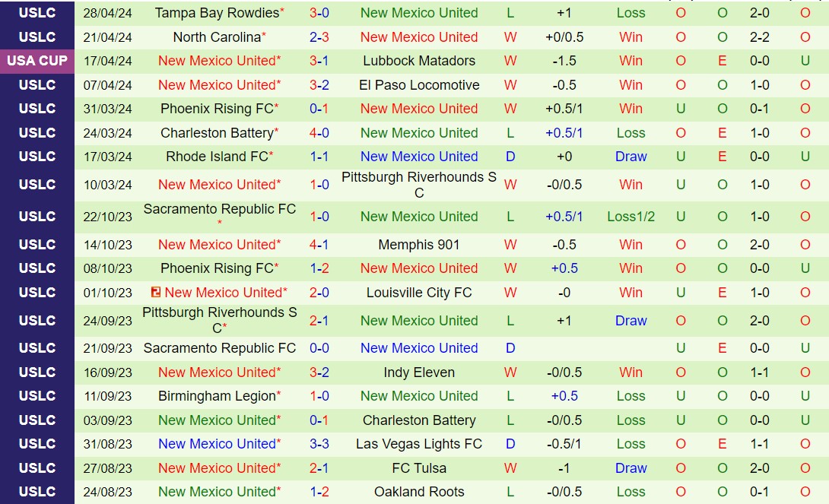Open the 3-3 match score details
829x504 pixels.
click(319, 444)
